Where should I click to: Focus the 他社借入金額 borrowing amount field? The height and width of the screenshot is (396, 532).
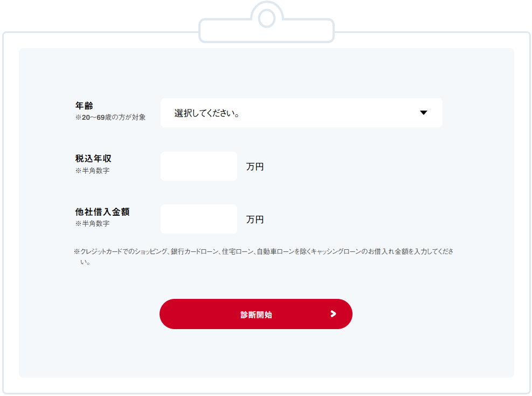click(x=198, y=219)
